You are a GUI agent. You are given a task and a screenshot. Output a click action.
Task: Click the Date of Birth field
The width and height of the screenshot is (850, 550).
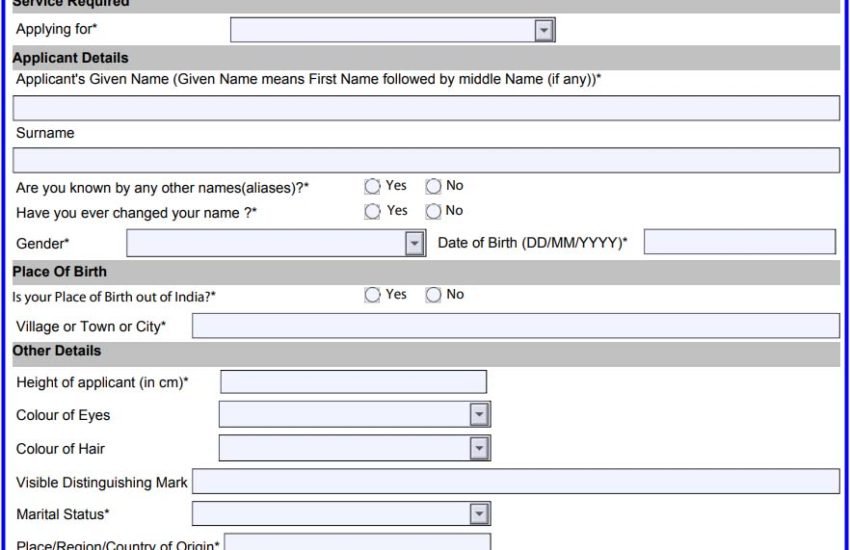[739, 242]
